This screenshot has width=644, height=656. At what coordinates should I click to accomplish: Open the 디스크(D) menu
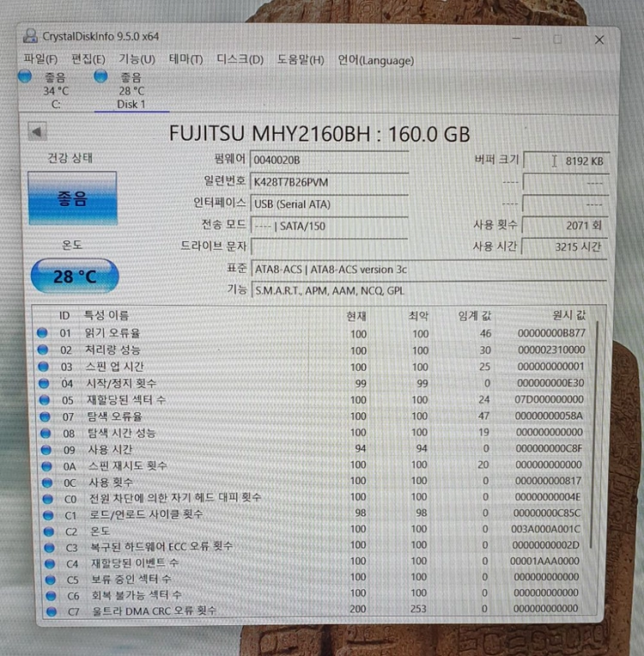(x=240, y=59)
